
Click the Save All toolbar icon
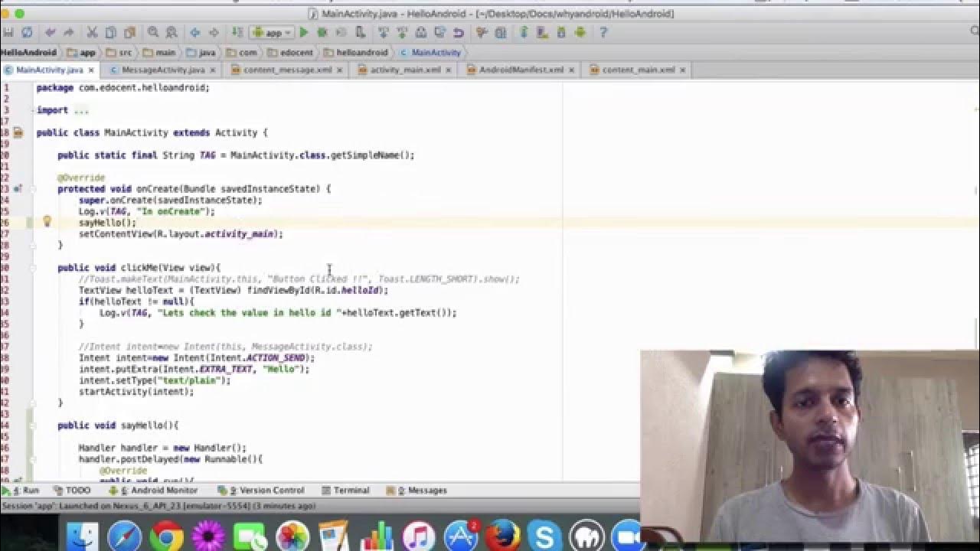click(x=8, y=33)
